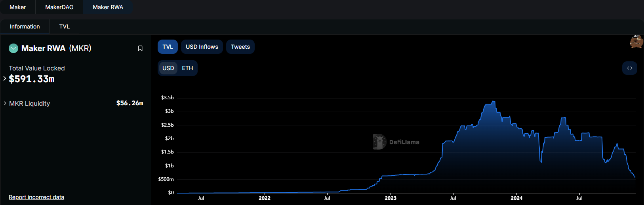Image resolution: width=644 pixels, height=205 pixels.
Task: Click the $3.5b axis label
Action: [167, 97]
